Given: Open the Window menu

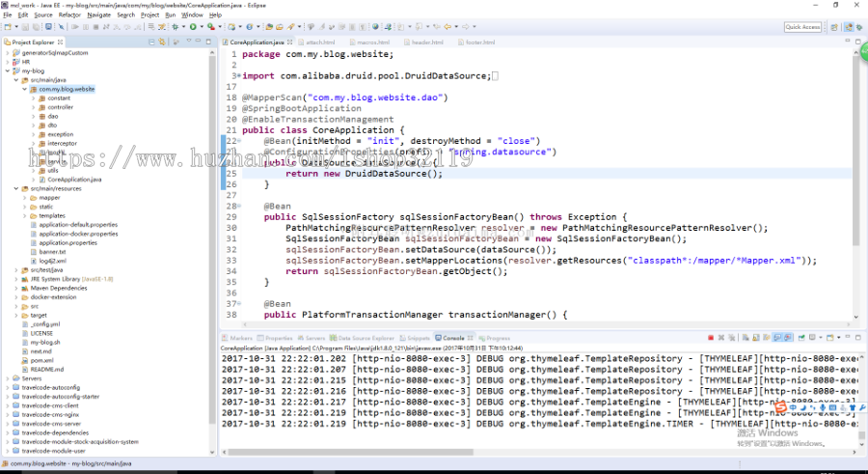Looking at the screenshot, I should [192, 15].
